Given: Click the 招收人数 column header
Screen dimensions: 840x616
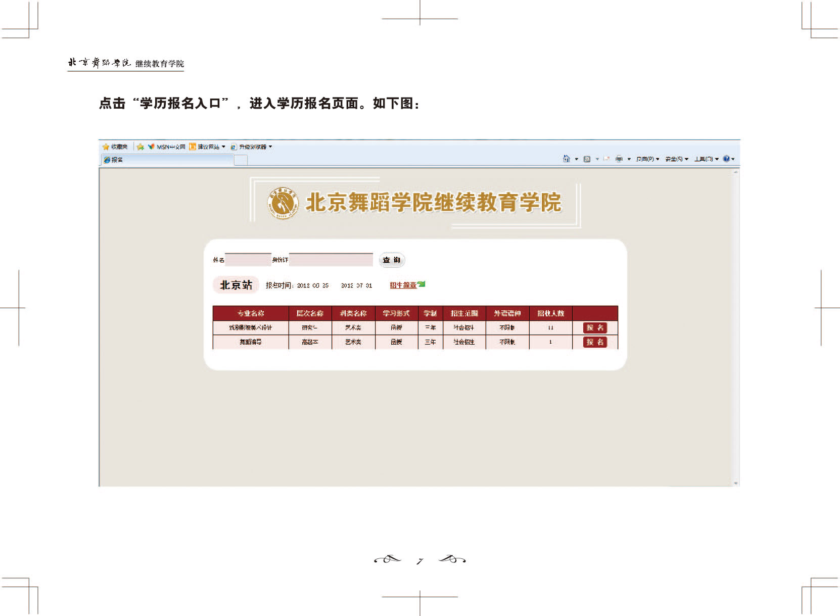Looking at the screenshot, I should point(551,313).
